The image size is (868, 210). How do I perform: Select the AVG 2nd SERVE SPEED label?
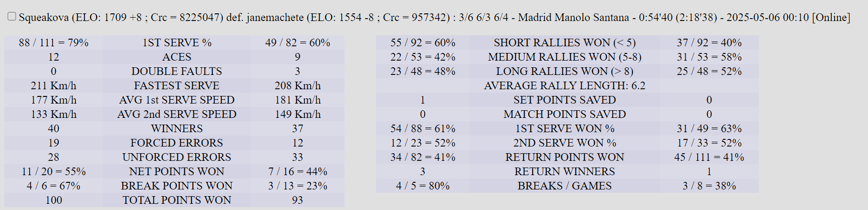177,115
